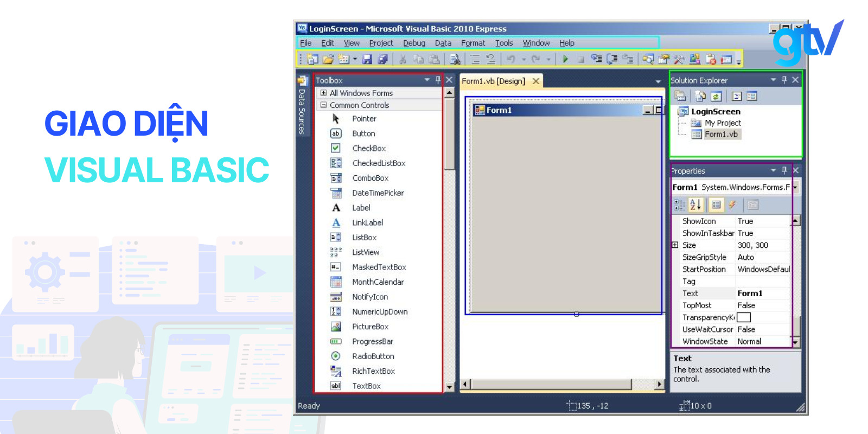
Task: Open the Toolbox window position dropdown arrow
Action: pos(427,80)
